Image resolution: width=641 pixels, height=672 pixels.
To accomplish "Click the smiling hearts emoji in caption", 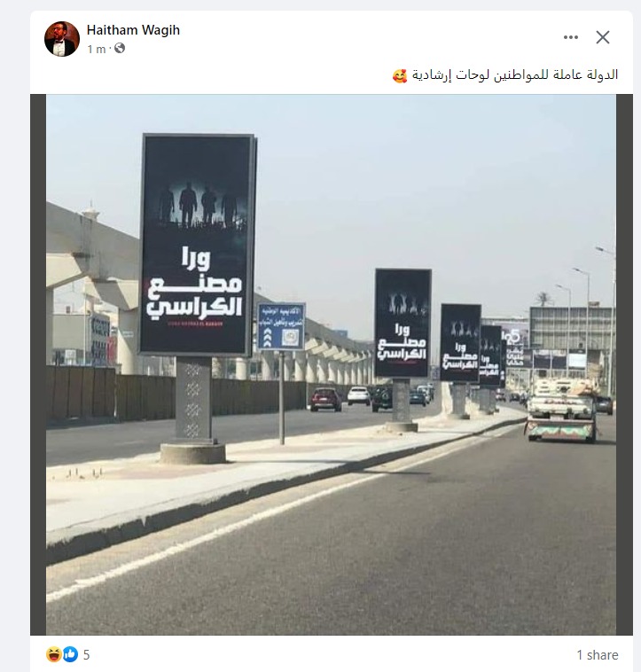I will 399,76.
